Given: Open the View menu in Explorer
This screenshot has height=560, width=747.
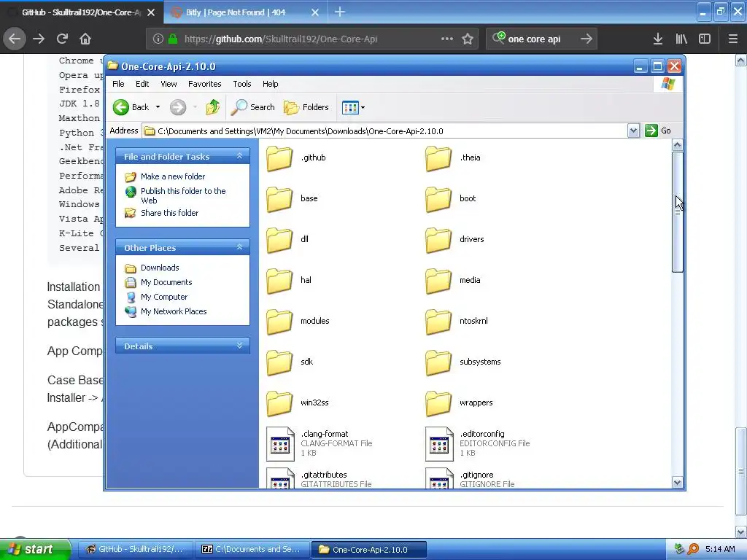Looking at the screenshot, I should click(169, 84).
